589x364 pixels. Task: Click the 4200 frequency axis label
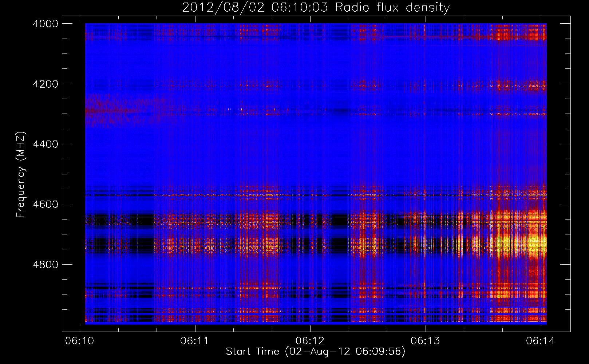click(46, 84)
